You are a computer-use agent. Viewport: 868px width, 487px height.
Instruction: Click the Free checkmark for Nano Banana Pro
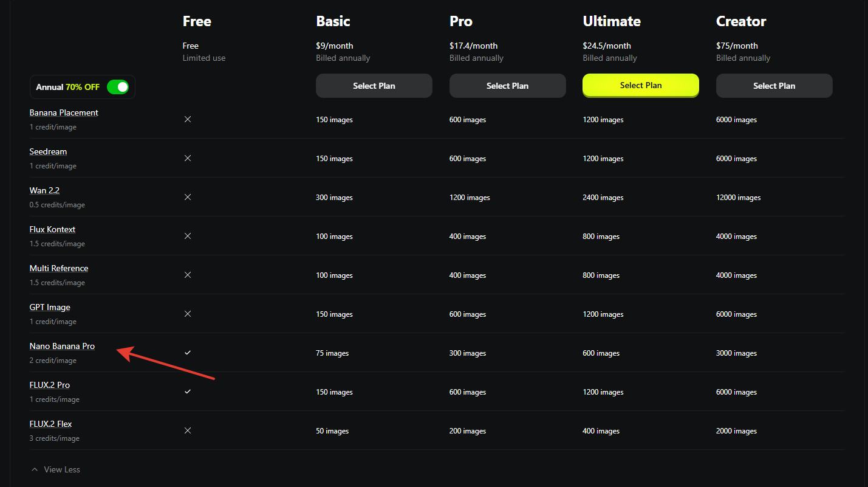188,353
